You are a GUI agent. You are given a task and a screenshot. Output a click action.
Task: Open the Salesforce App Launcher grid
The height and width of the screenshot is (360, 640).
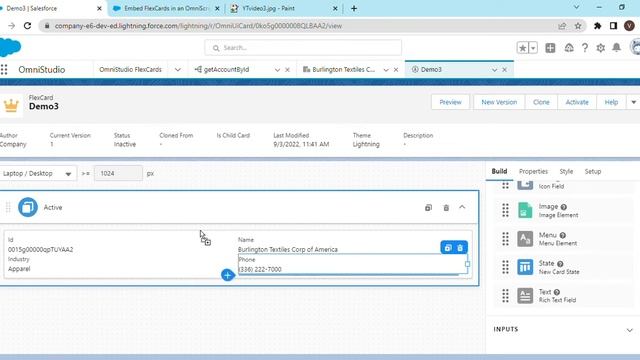[4, 69]
